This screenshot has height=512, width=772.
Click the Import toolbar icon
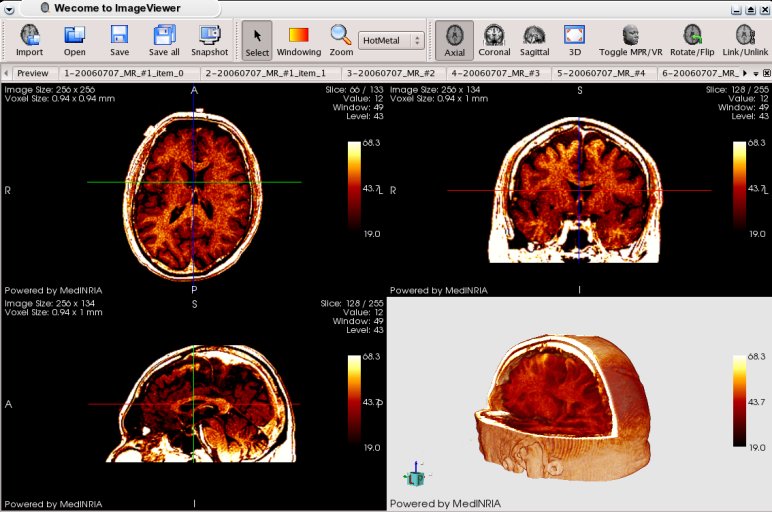29,40
